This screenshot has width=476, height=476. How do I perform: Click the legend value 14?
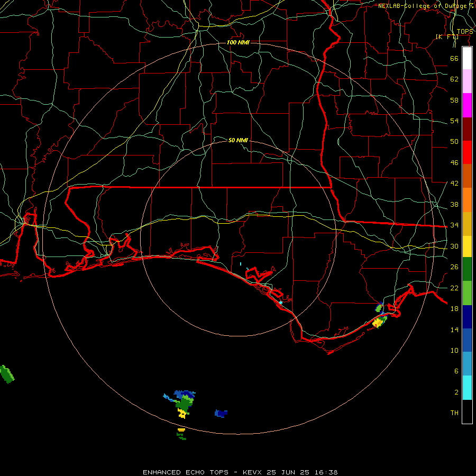pyautogui.click(x=454, y=329)
